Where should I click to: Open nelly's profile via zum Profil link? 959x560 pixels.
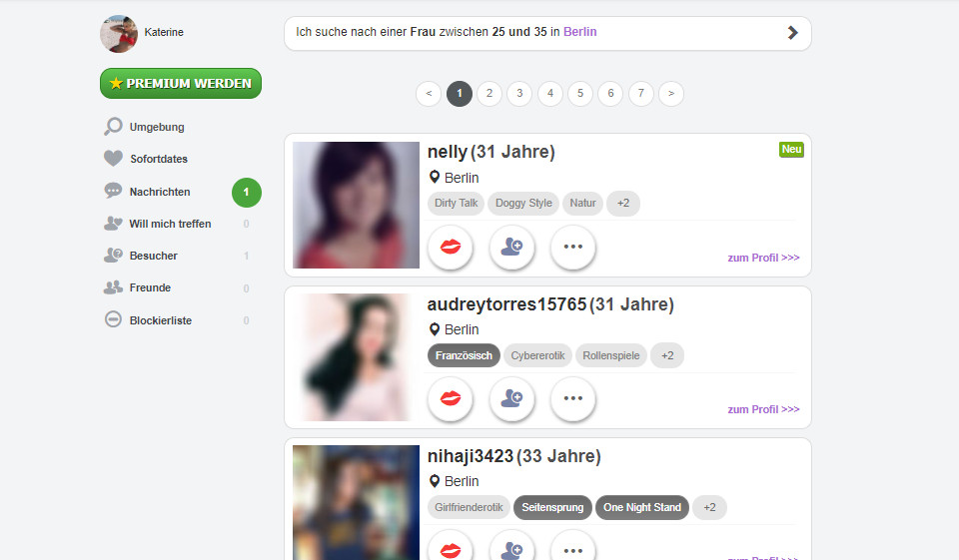click(x=763, y=258)
